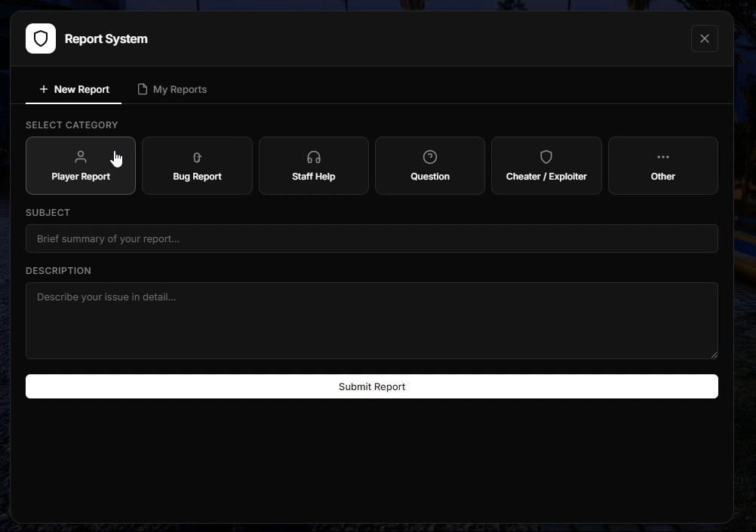This screenshot has height=532, width=756.
Task: Click the DESCRIPTION label
Action: [x=58, y=271]
